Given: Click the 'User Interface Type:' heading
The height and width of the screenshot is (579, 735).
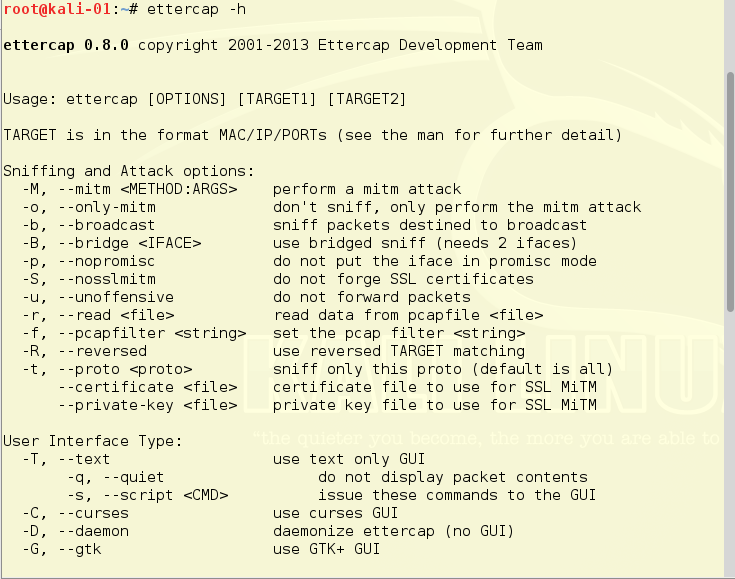Looking at the screenshot, I should point(92,441).
